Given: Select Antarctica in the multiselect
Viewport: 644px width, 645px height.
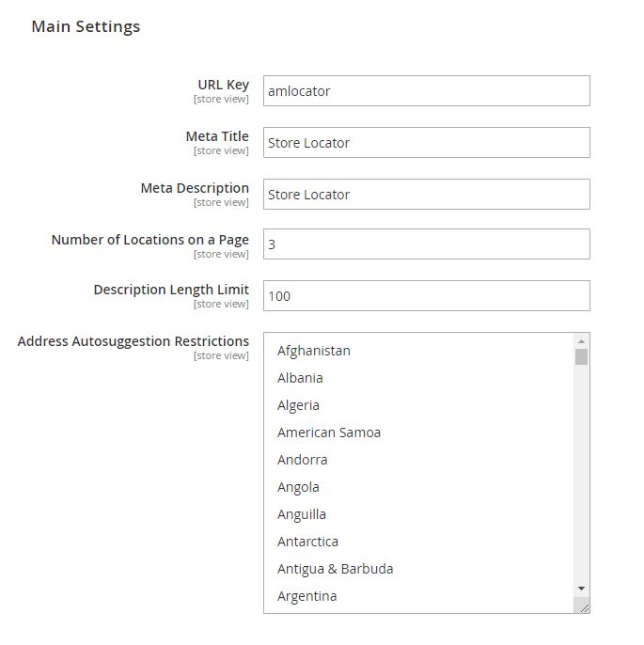Looking at the screenshot, I should click(x=307, y=542).
